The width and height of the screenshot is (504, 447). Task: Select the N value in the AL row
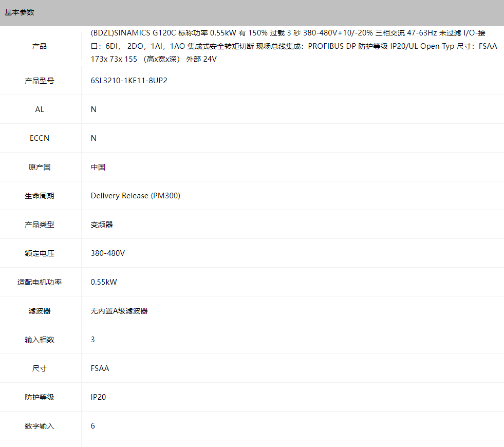(94, 109)
